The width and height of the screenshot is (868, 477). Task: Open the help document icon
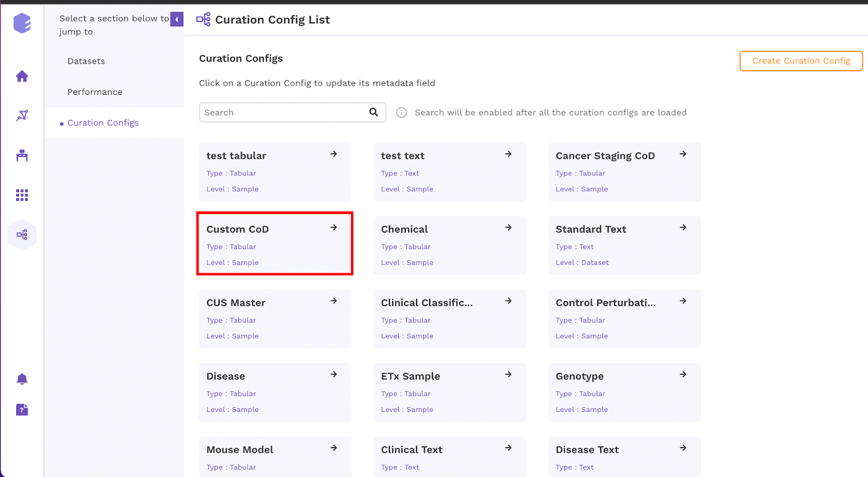pyautogui.click(x=22, y=410)
